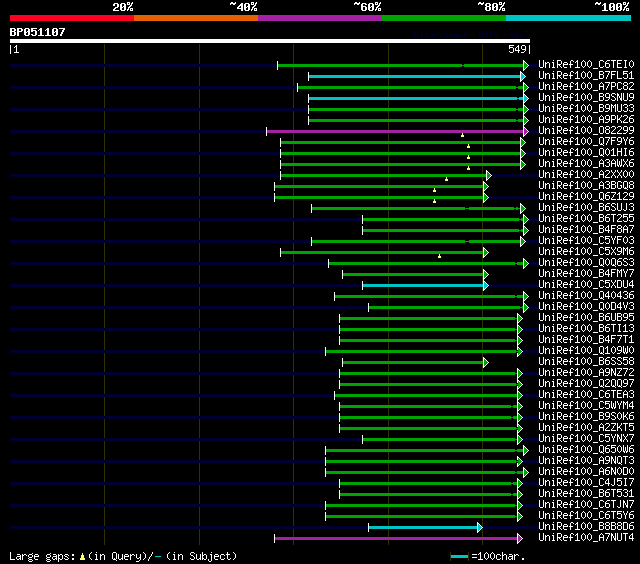The width and height of the screenshot is (640, 564).
Task: Click the green ~80% legend segment
Action: (444, 18)
